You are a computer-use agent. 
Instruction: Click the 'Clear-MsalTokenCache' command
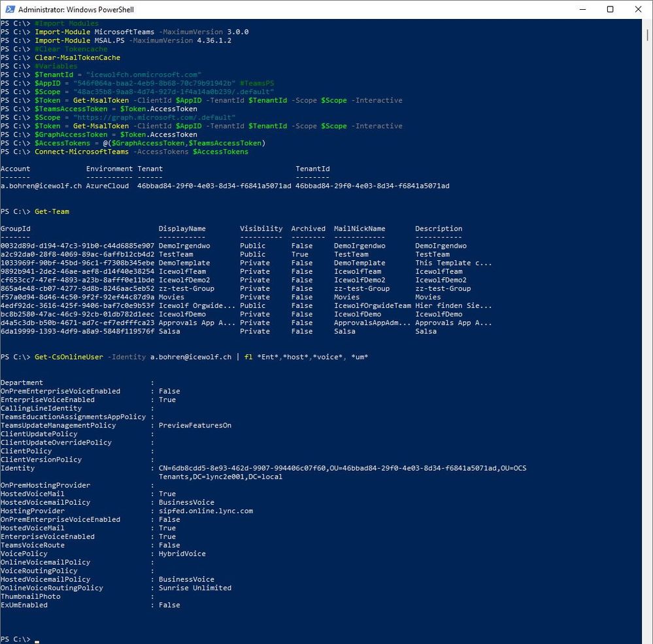(78, 58)
